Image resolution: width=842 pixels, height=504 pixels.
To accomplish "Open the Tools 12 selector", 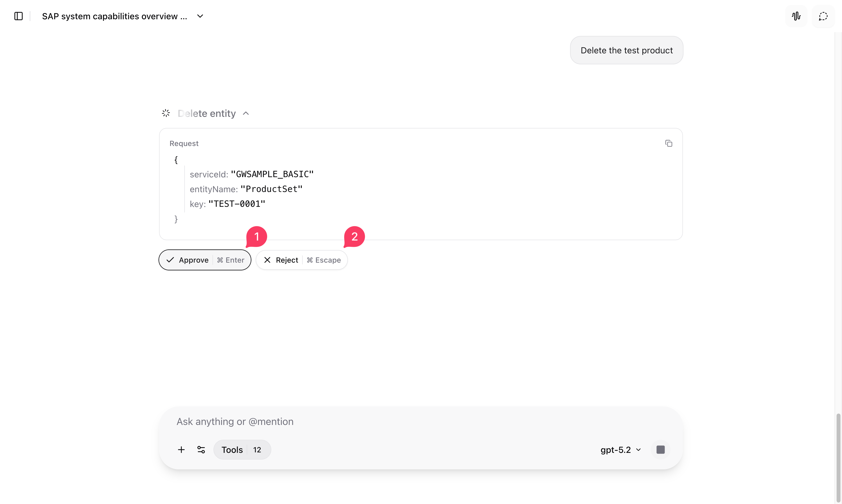I will (x=242, y=450).
